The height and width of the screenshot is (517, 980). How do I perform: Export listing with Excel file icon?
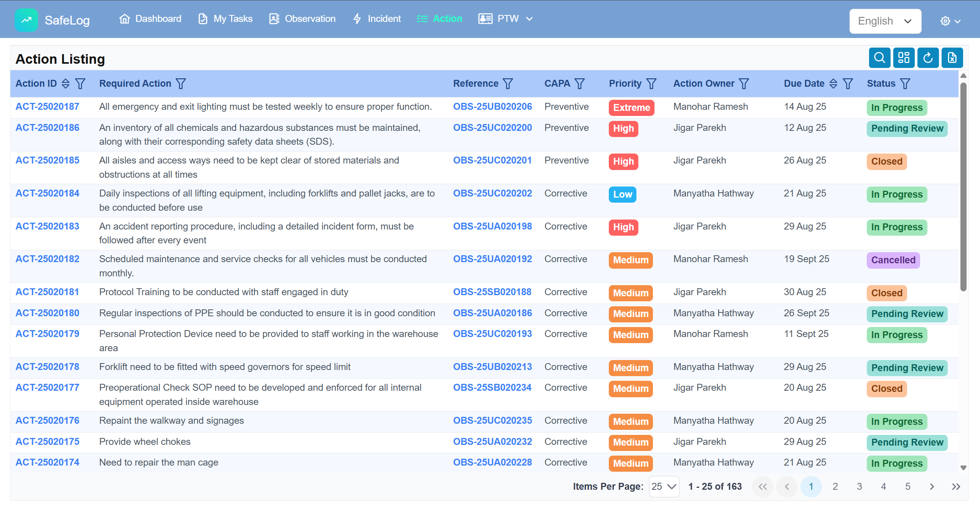(x=952, y=58)
